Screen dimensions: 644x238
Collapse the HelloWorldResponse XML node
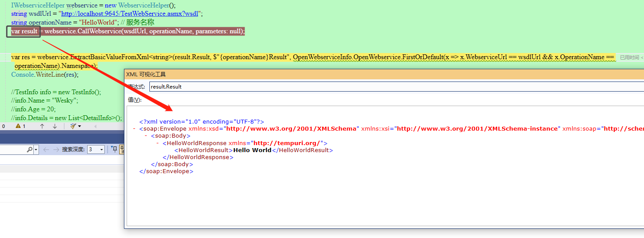pos(157,143)
